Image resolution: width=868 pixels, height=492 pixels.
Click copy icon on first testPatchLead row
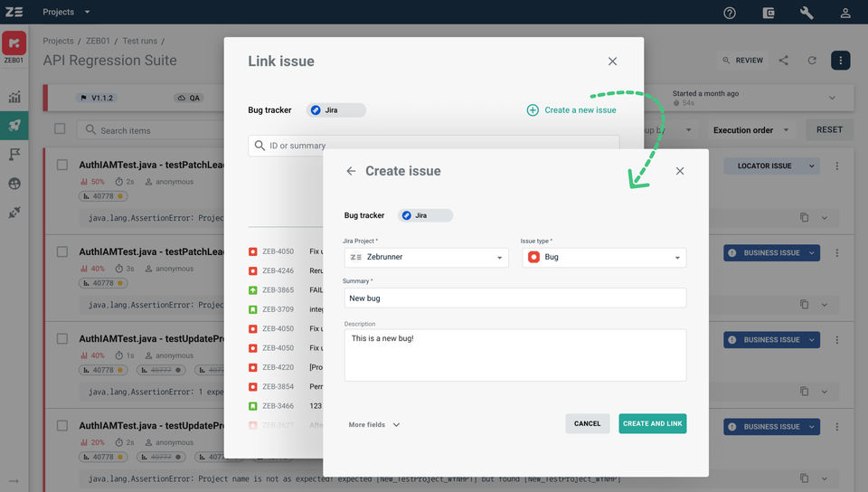point(805,217)
